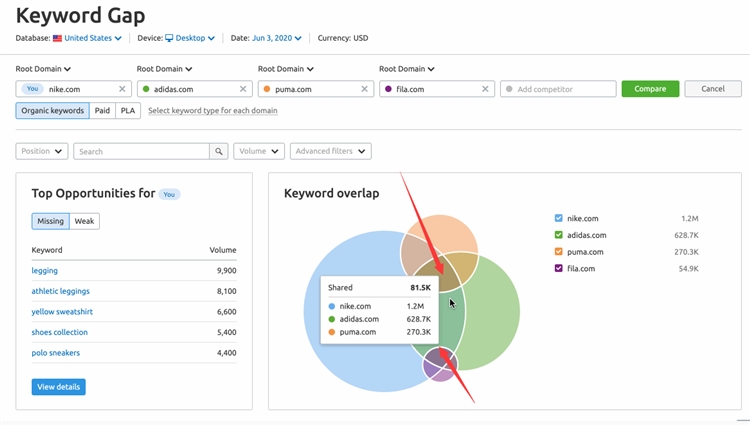Viewport: 750px width, 426px height.
Task: Click the orange dot beside puma.com input
Action: pyautogui.click(x=267, y=89)
